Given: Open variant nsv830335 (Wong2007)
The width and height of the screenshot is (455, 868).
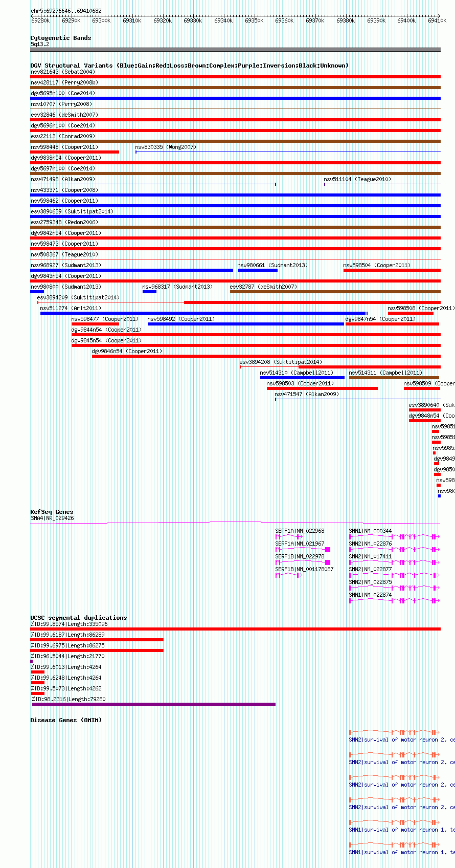Looking at the screenshot, I should pos(166,147).
